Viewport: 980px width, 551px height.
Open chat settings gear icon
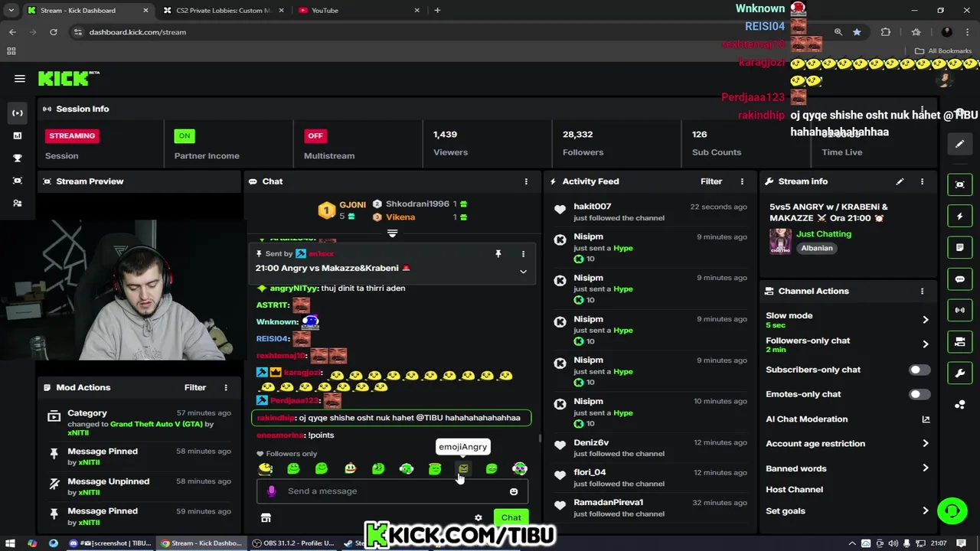pyautogui.click(x=479, y=518)
